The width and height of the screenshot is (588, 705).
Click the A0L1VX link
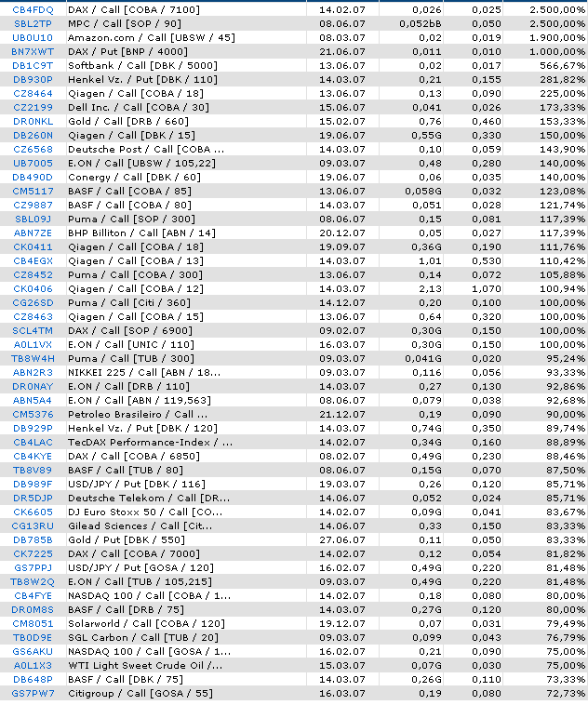pos(33,344)
